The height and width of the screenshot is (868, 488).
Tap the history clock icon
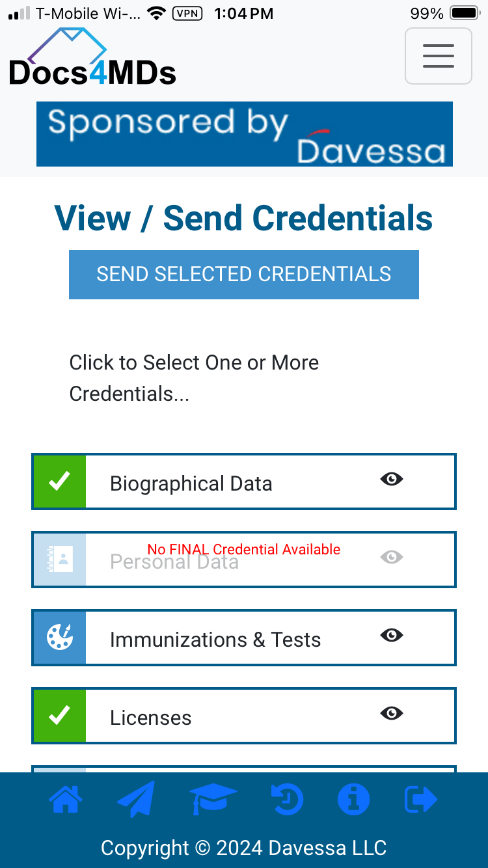[287, 799]
